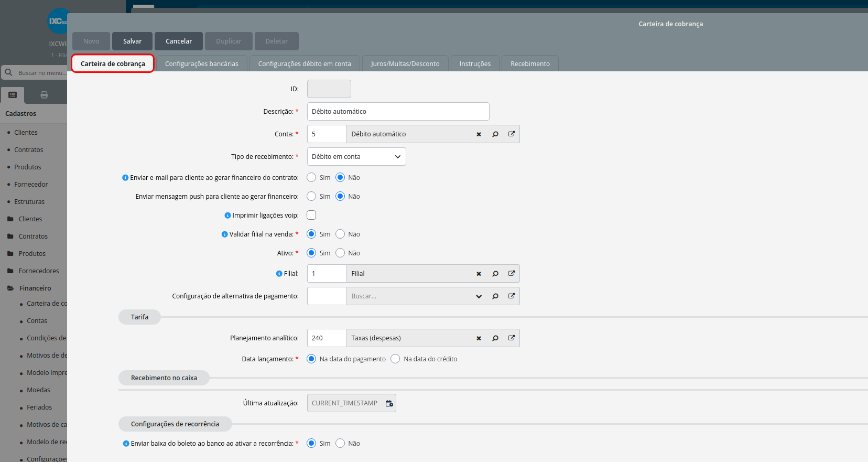Click the Descrição text field
Viewport: 868px width, 462px height.
pyautogui.click(x=398, y=112)
